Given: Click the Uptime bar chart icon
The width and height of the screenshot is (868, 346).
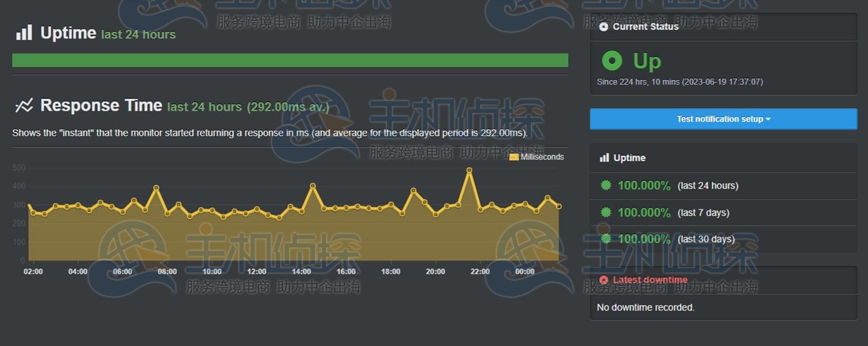Looking at the screenshot, I should click(24, 32).
